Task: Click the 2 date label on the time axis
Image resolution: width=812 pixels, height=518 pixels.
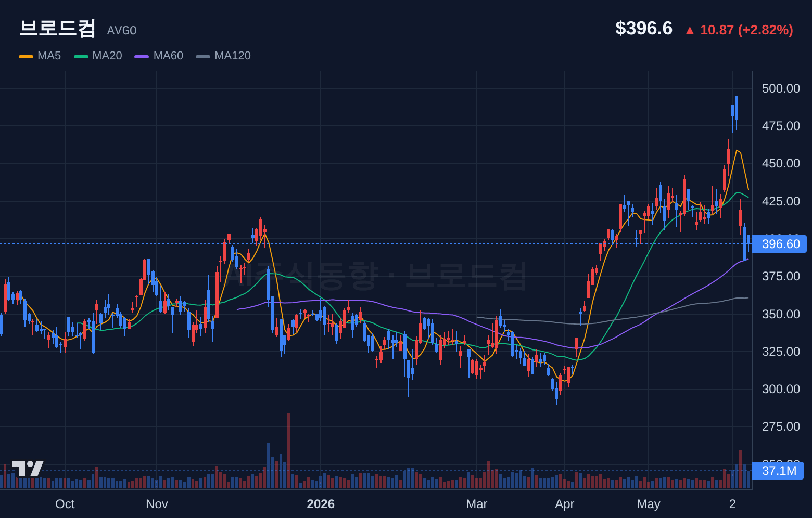Action: (732, 504)
